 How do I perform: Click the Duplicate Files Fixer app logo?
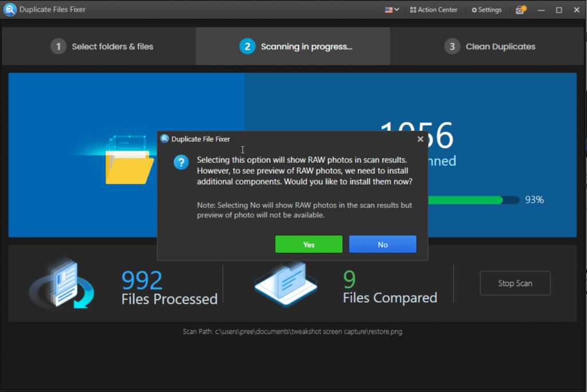[10, 9]
